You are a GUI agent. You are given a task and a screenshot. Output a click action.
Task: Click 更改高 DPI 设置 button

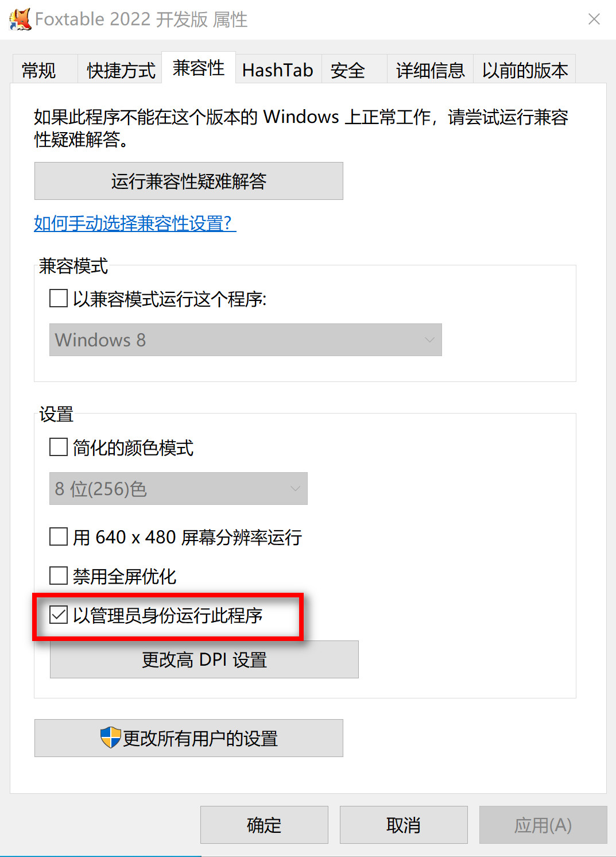[x=204, y=659]
